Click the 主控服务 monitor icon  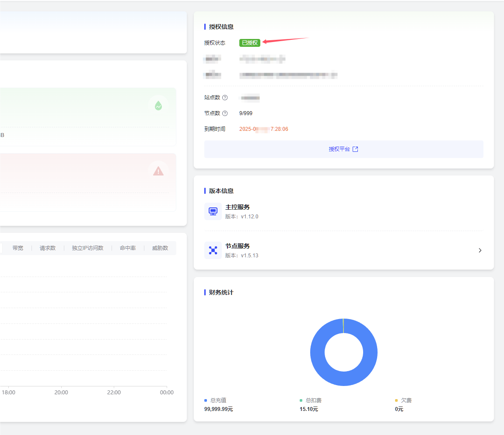[x=213, y=211]
